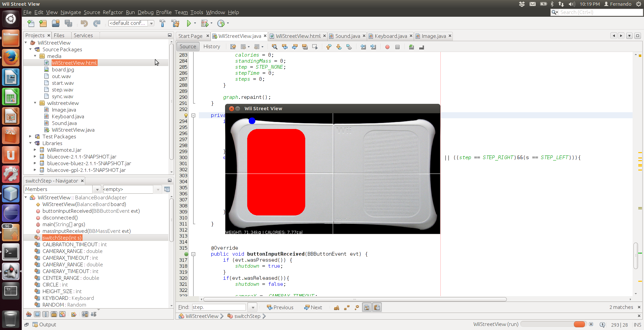Click the Shift Line Left icon
Image resolution: width=644 pixels, height=330 pixels.
(363, 47)
